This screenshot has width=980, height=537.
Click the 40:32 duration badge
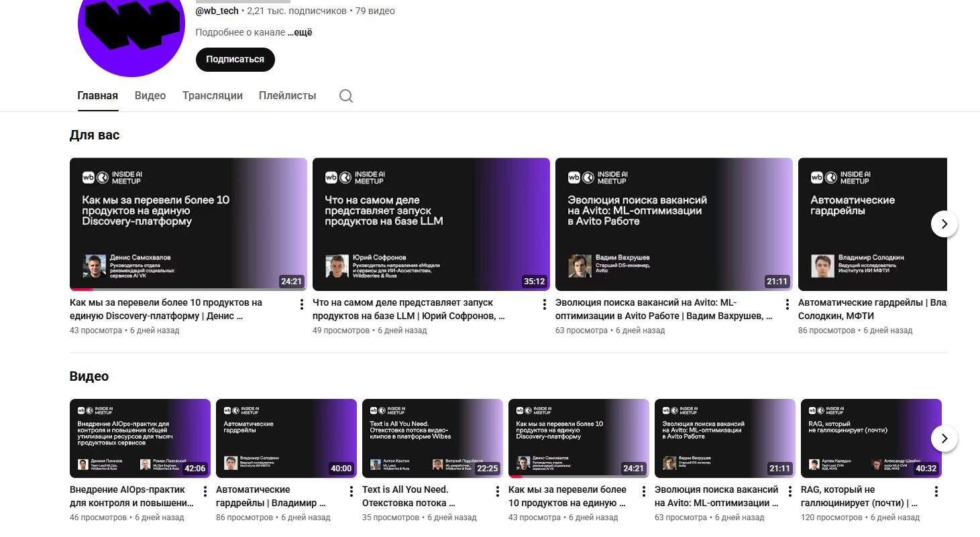pyautogui.click(x=926, y=469)
